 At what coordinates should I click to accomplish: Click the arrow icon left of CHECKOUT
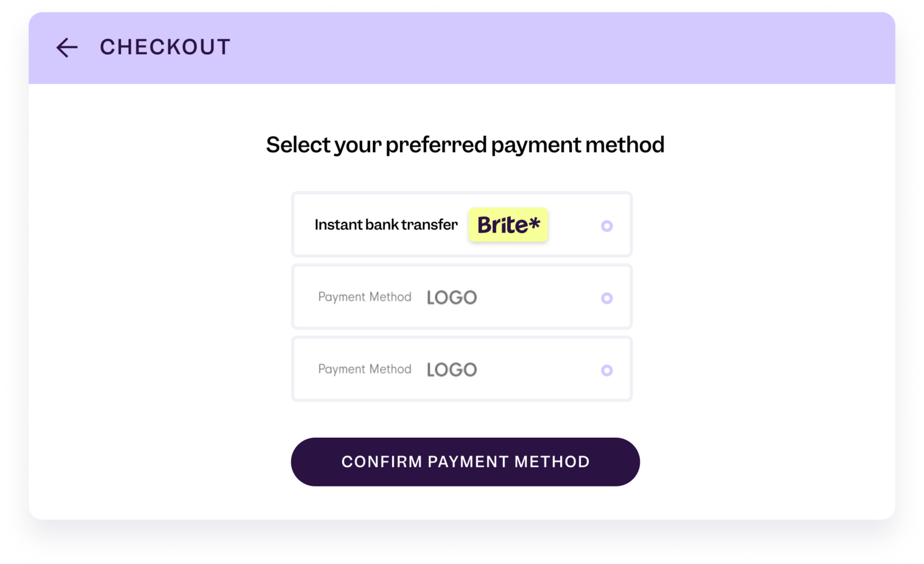tap(66, 48)
